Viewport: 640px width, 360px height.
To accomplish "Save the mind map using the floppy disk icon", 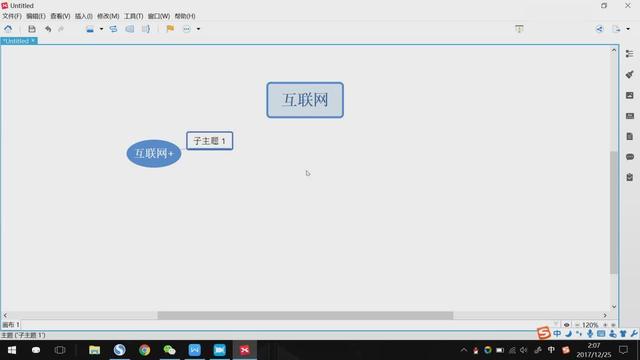I will click(x=32, y=29).
